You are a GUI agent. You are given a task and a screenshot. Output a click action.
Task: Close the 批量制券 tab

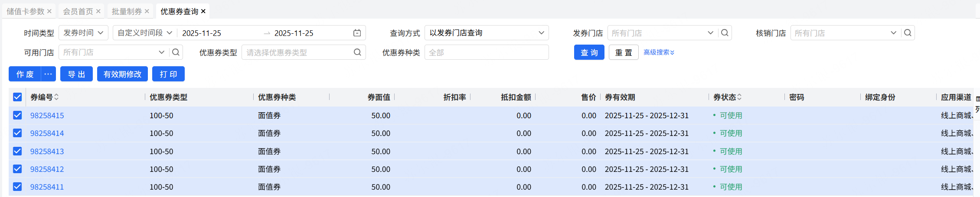[147, 11]
